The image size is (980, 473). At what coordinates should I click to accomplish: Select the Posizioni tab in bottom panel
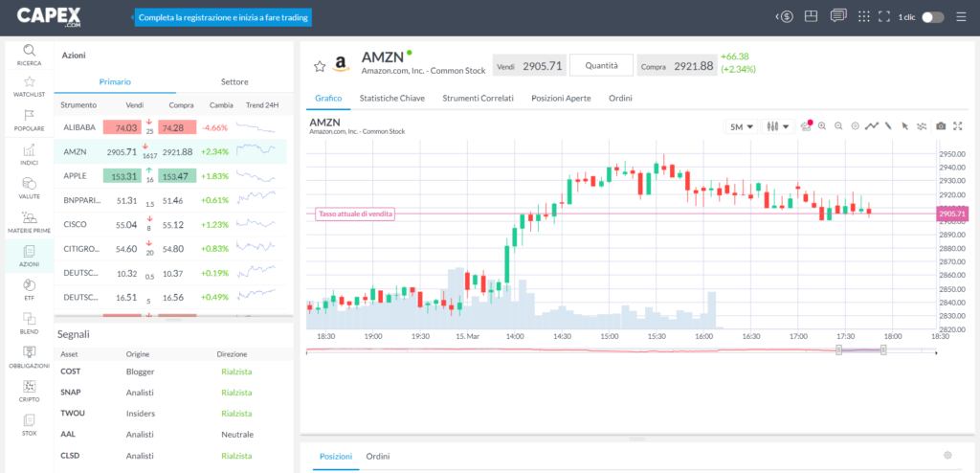click(336, 456)
